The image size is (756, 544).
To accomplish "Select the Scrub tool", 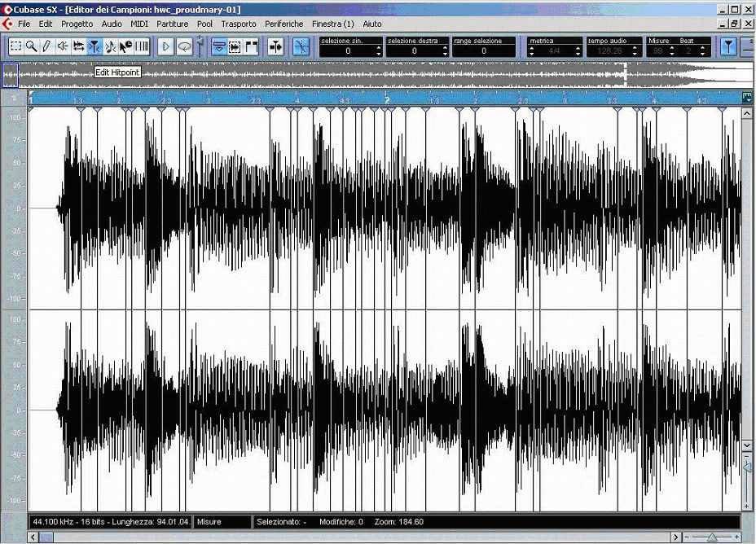I will [x=78, y=46].
